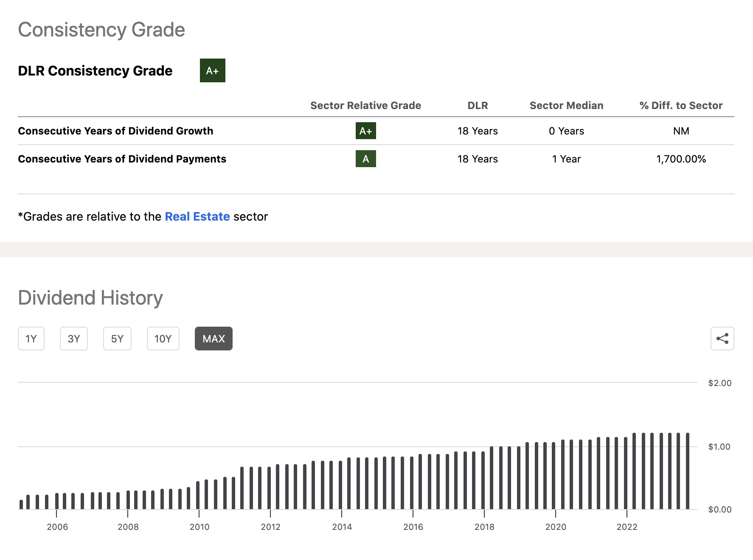This screenshot has height=560, width=753.
Task: Click Consecutive Years of Dividend Payments label
Action: (122, 159)
